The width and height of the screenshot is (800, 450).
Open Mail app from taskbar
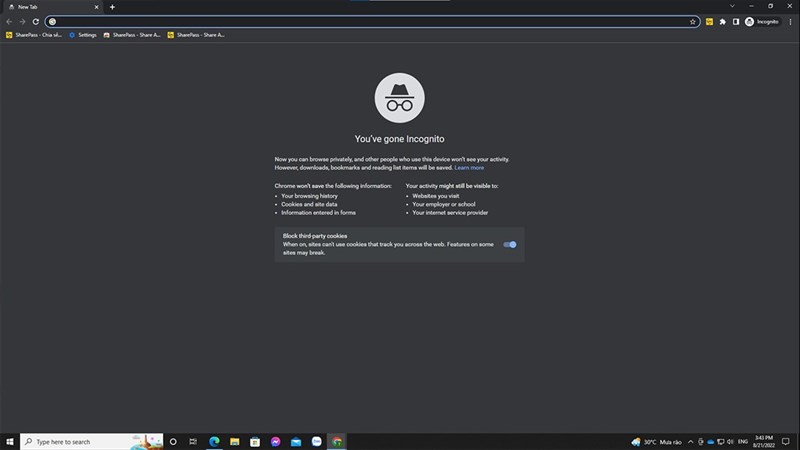pos(296,442)
